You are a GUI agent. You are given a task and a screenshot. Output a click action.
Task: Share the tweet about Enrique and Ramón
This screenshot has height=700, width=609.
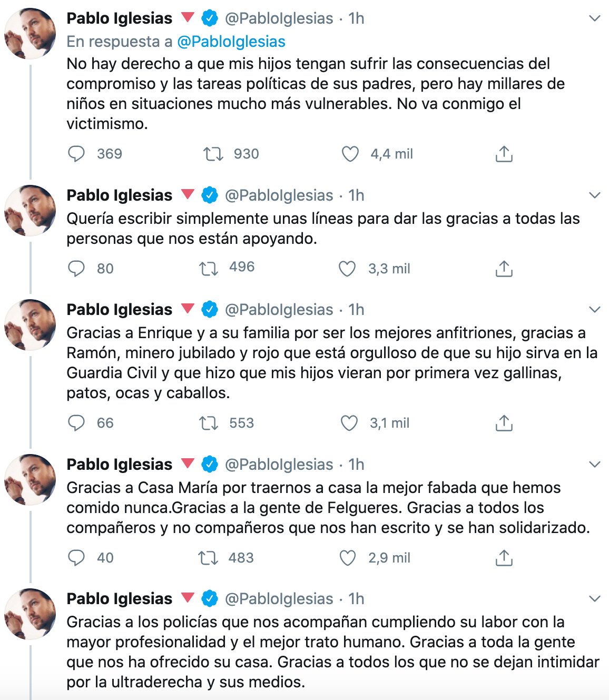(504, 423)
